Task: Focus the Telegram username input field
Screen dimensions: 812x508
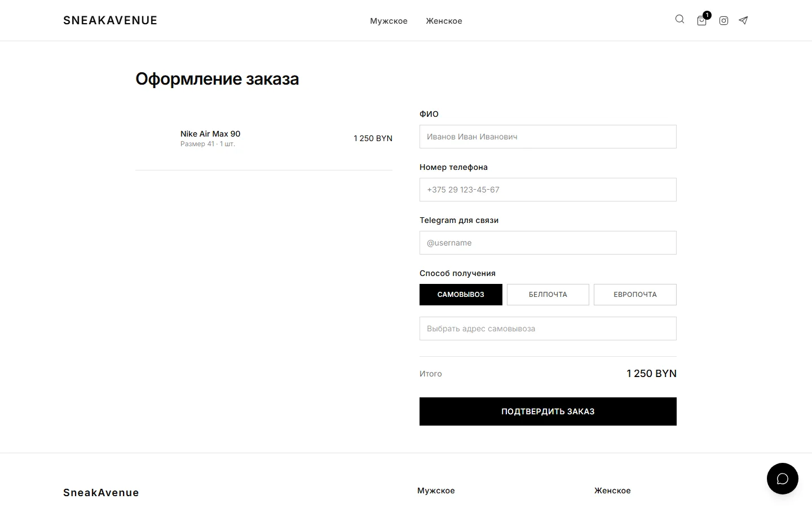Action: click(548, 243)
